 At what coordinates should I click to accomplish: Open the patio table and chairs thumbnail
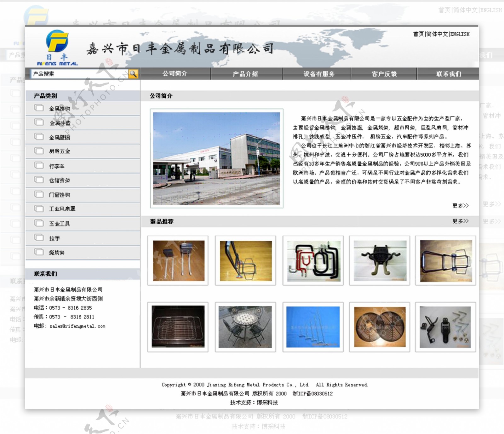pos(246,327)
